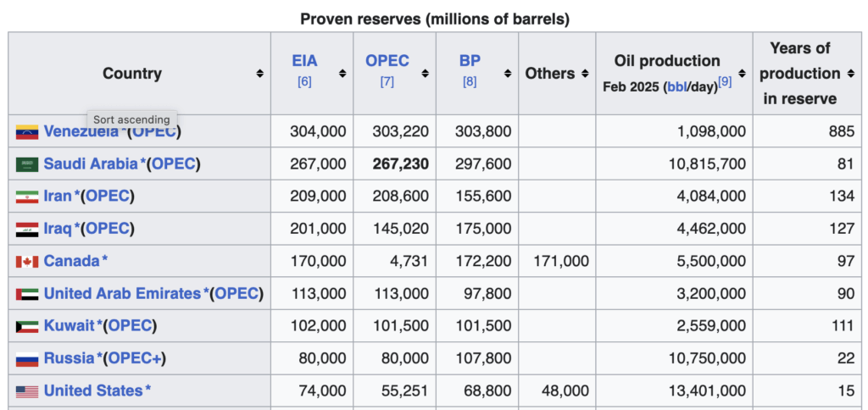Sort by BP column arrows
This screenshot has height=410, width=868.
coord(506,74)
